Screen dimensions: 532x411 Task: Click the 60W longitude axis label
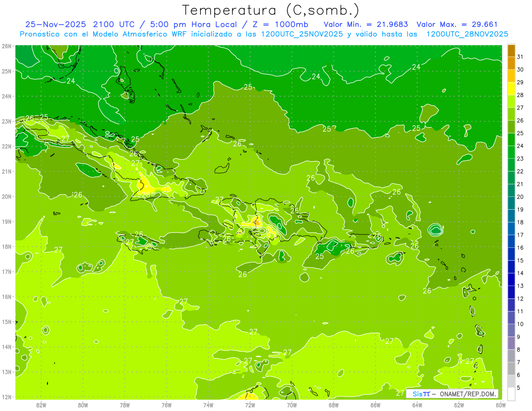pos(501,404)
